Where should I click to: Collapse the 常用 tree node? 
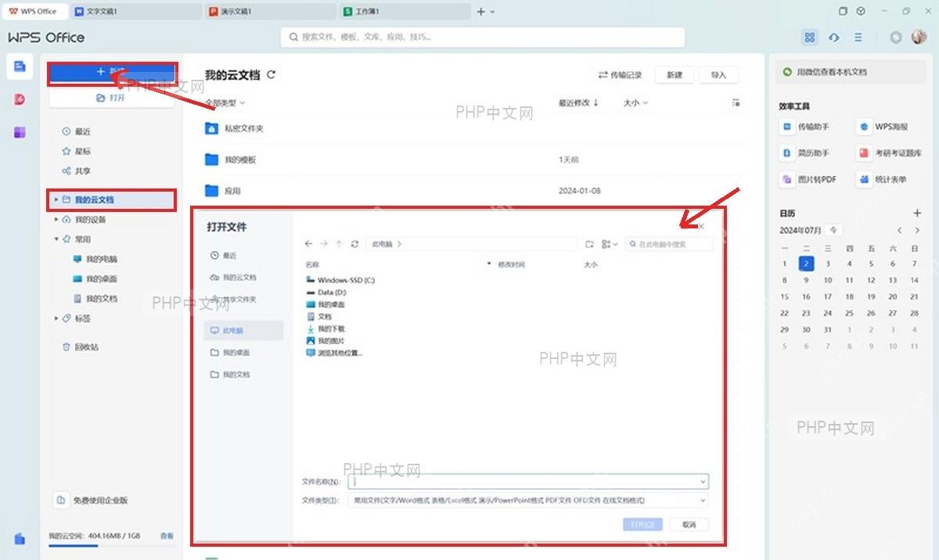point(56,239)
